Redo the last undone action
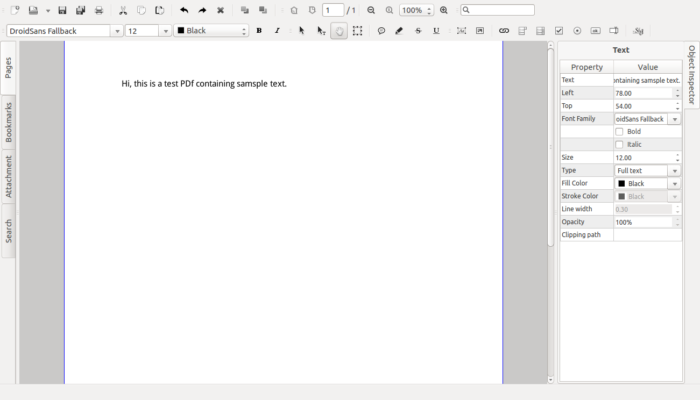 pos(202,10)
